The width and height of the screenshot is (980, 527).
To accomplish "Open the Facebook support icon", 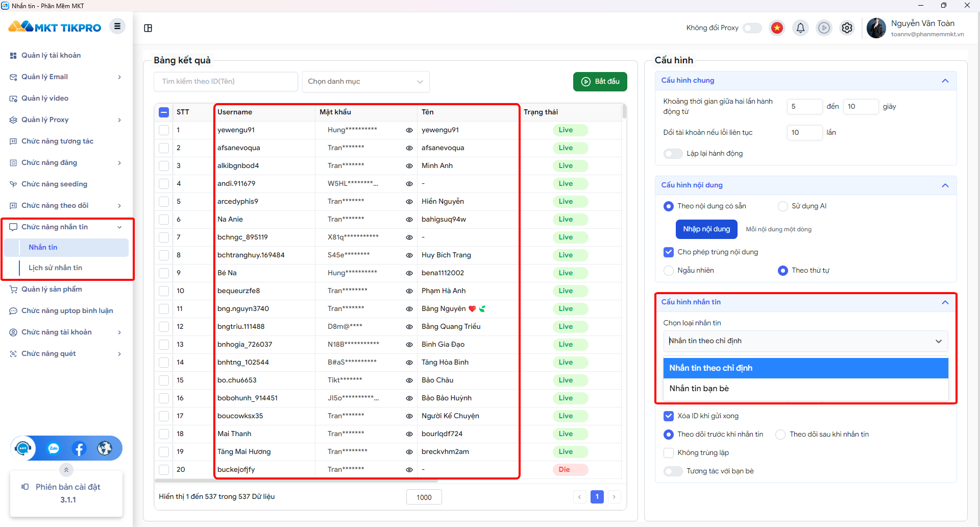I will (79, 448).
